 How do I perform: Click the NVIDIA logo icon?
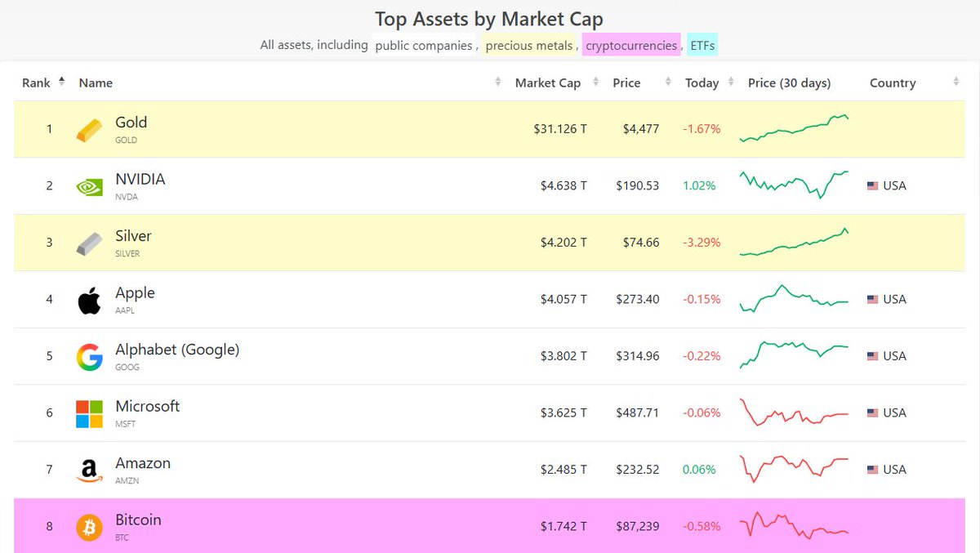(90, 187)
